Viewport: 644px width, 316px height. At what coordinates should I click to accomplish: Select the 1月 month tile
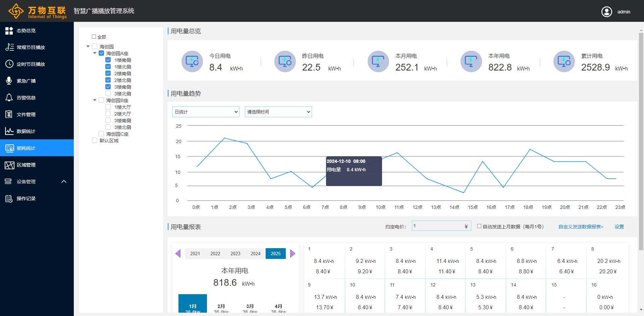pos(193,304)
